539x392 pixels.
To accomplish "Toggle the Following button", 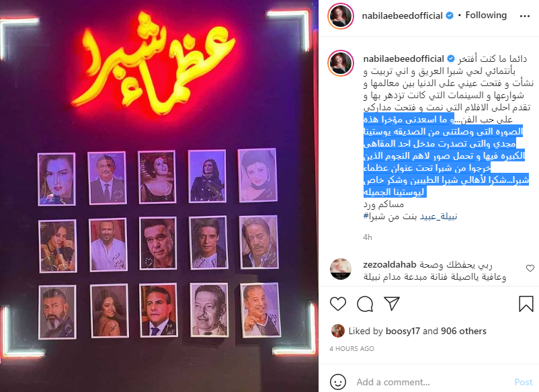I will pos(486,15).
